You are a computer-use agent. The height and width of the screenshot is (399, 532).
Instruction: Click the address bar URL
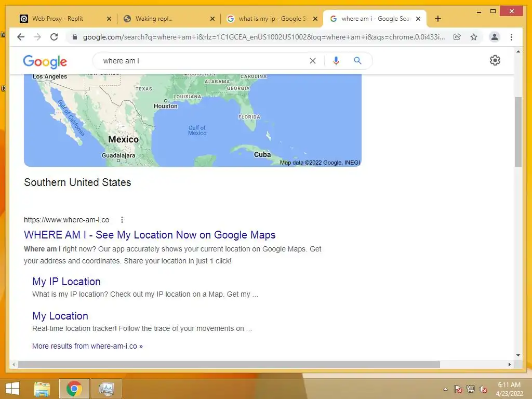tap(263, 37)
